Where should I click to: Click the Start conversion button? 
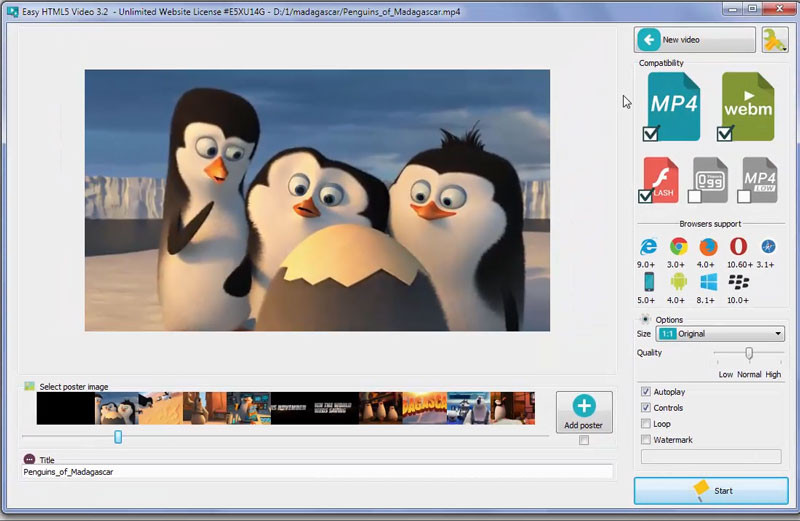pos(711,491)
